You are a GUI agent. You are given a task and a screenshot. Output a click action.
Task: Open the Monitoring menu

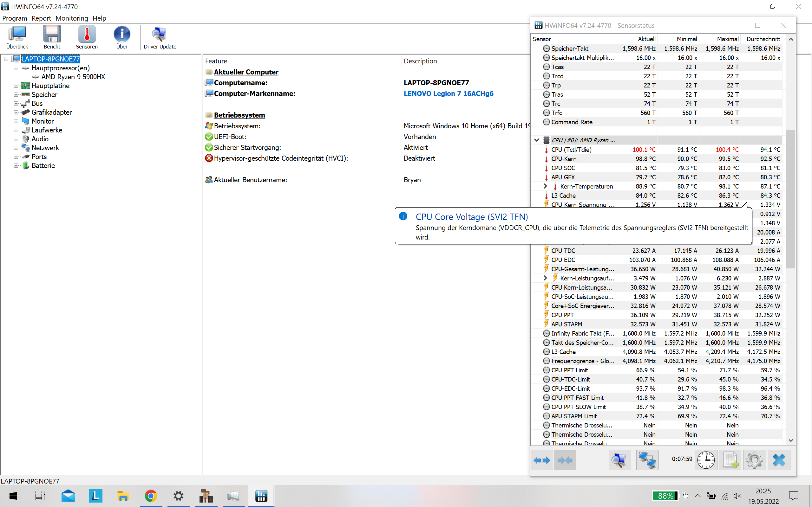72,18
